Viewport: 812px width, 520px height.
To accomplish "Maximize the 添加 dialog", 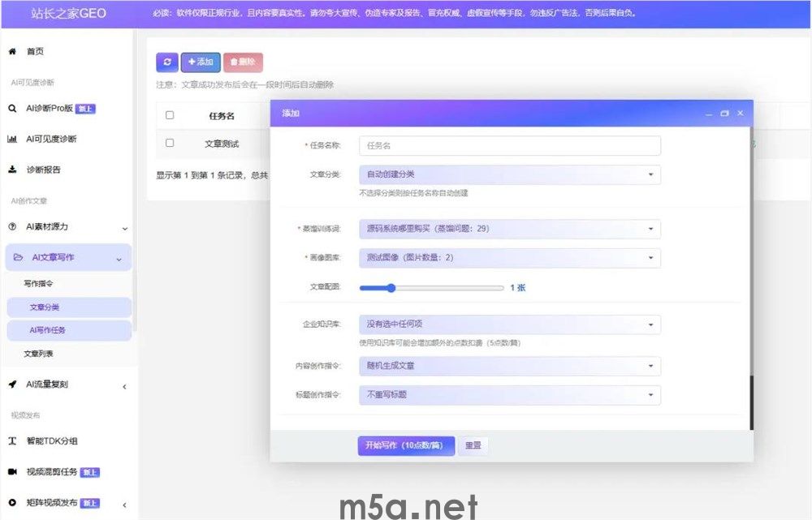I will tap(724, 114).
